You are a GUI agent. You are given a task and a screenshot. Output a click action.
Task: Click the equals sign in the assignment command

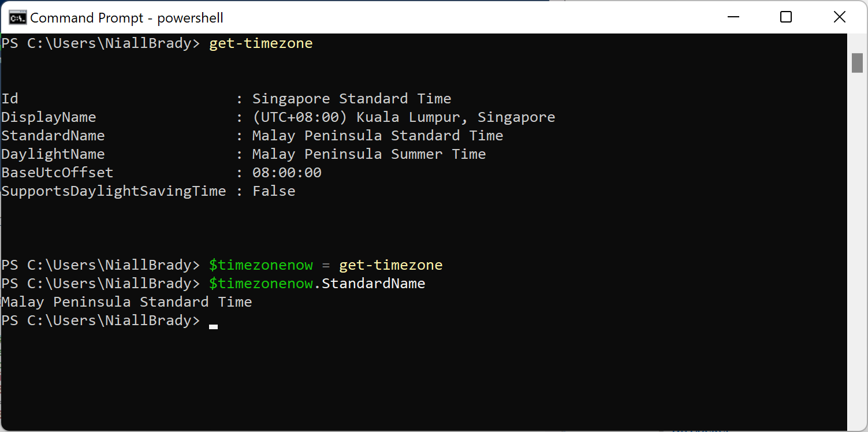(x=326, y=265)
